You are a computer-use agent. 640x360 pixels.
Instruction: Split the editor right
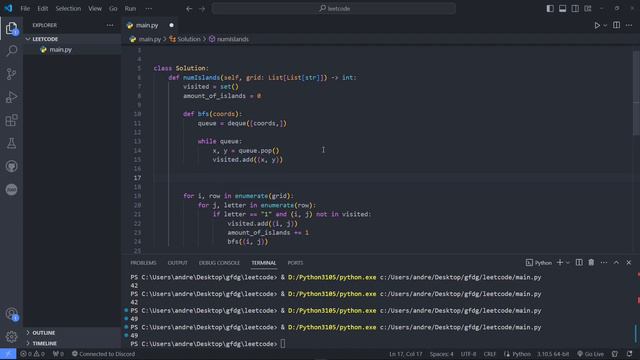pyautogui.click(x=616, y=25)
